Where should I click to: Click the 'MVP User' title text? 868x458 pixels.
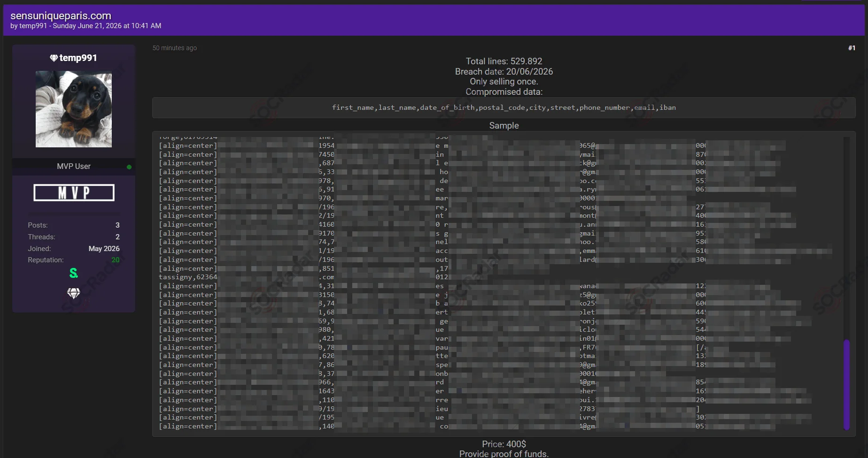point(74,166)
